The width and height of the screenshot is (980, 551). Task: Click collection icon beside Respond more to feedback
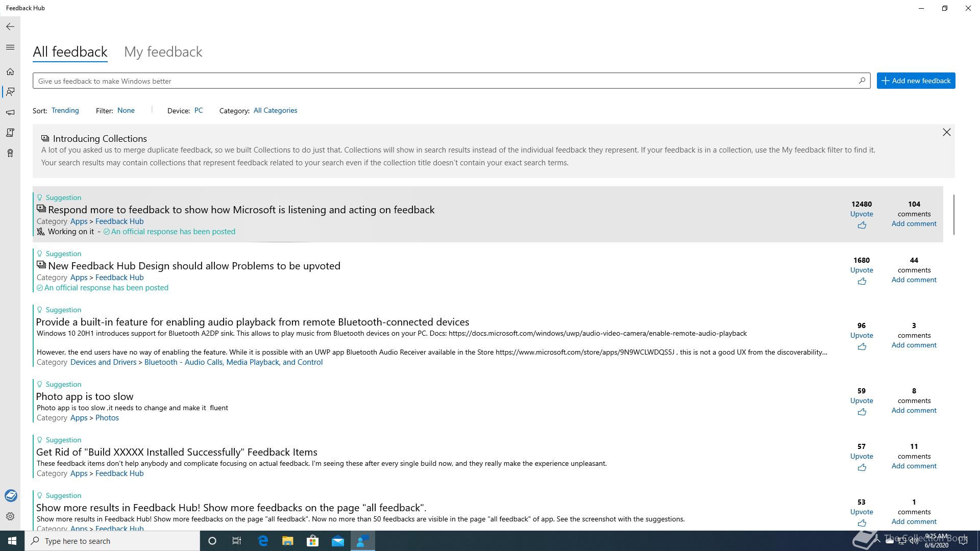pos(41,209)
